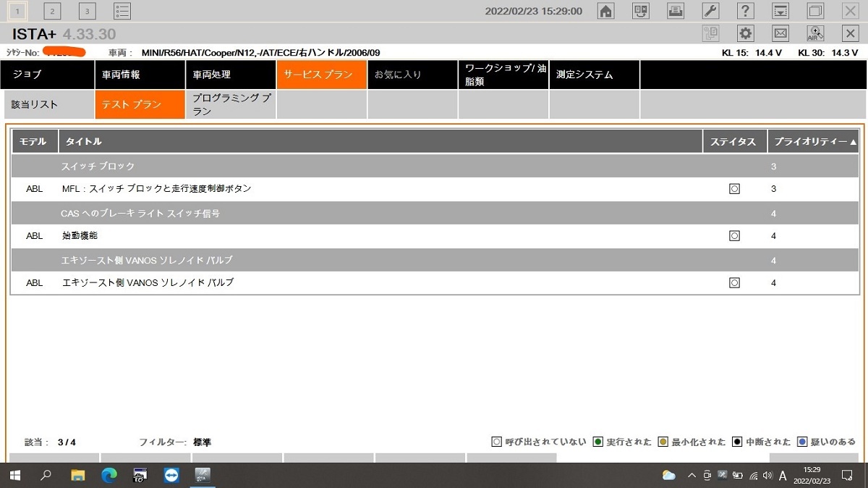868x488 pixels.
Task: Click the volume speaker tray icon
Action: click(x=767, y=476)
